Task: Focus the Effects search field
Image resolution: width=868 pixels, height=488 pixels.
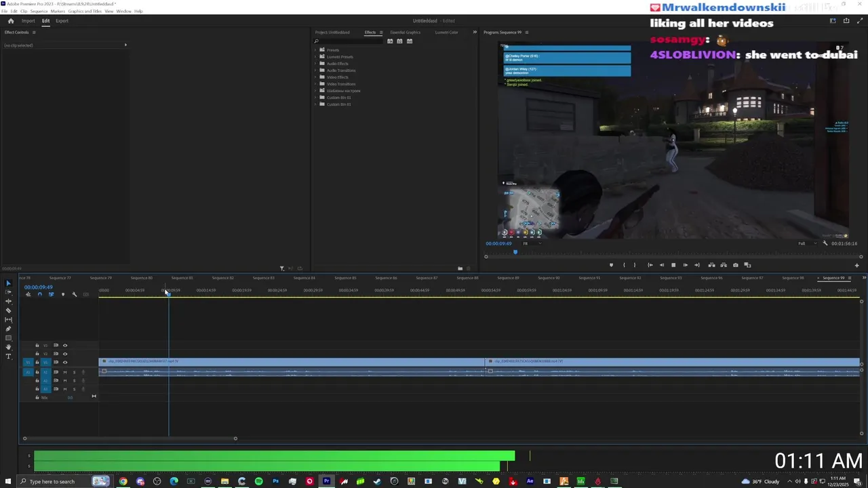Action: click(349, 41)
